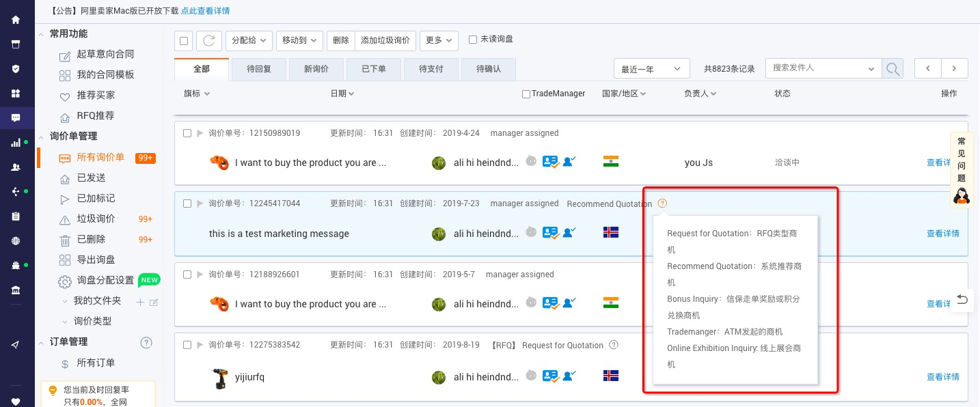
Task: Click the India flag in the 12150989019 row
Action: 611,162
